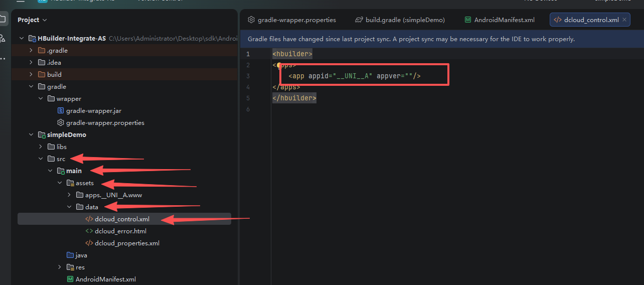Click the .gradle folder icon
Screen dimensions: 644x285
(x=42, y=50)
